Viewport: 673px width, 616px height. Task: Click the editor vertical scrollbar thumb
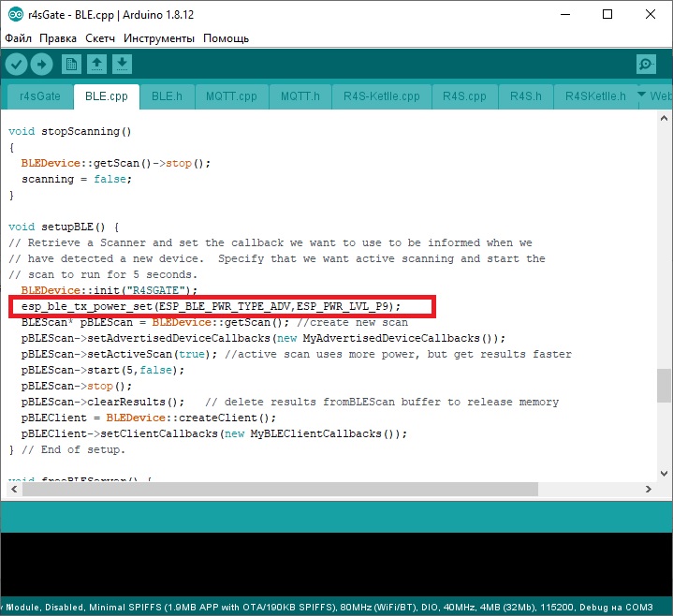click(x=664, y=384)
